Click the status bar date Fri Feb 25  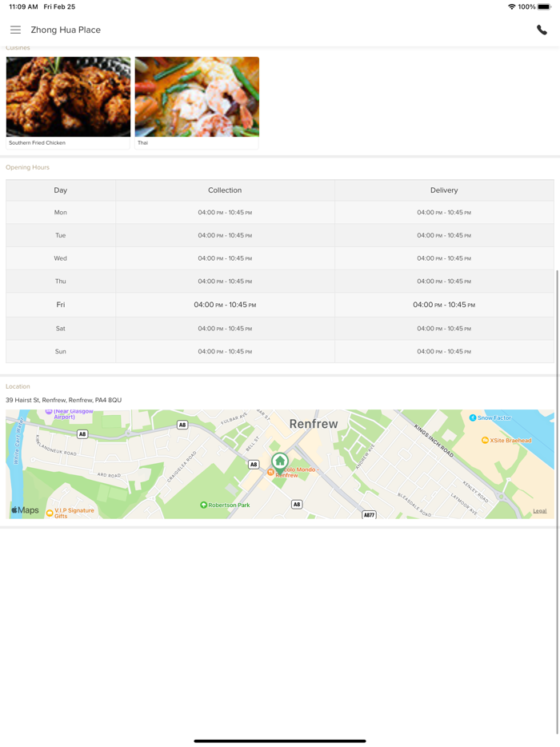(59, 6)
